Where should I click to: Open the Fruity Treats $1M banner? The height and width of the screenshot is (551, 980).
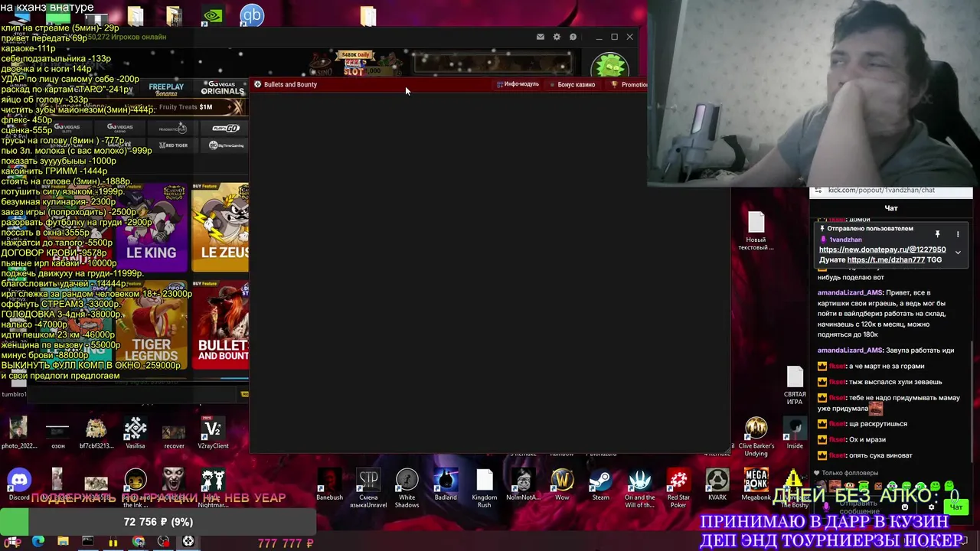click(x=185, y=107)
